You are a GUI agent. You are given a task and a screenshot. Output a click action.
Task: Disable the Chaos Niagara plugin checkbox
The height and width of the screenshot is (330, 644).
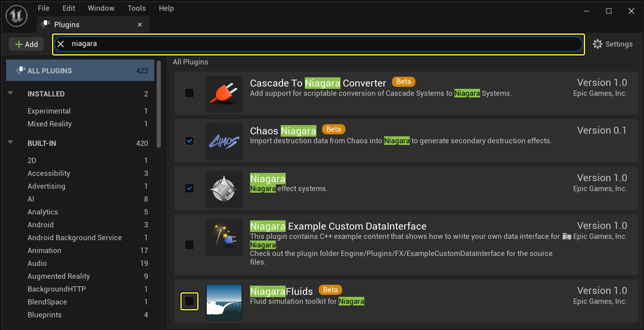coord(189,141)
